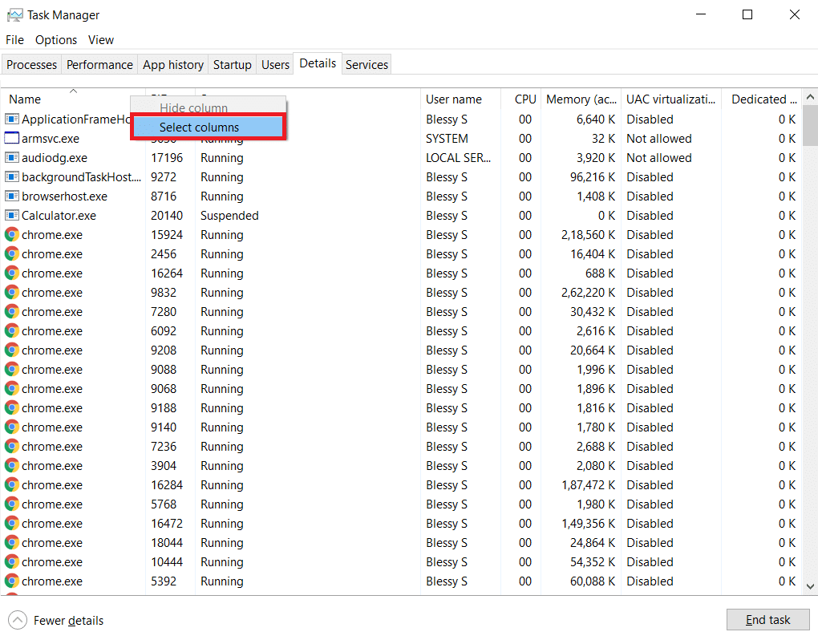This screenshot has width=818, height=644.
Task: Sort by the CPU column header
Action: [x=521, y=99]
